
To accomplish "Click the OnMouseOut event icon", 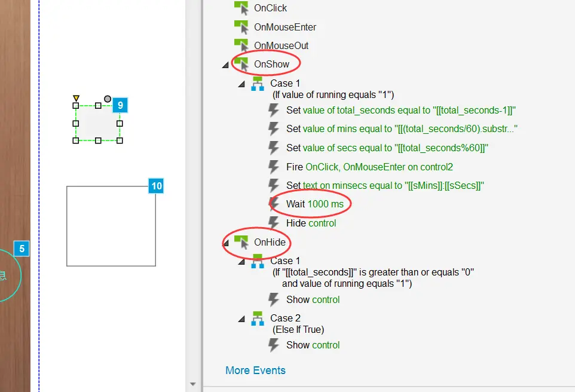I will (241, 45).
